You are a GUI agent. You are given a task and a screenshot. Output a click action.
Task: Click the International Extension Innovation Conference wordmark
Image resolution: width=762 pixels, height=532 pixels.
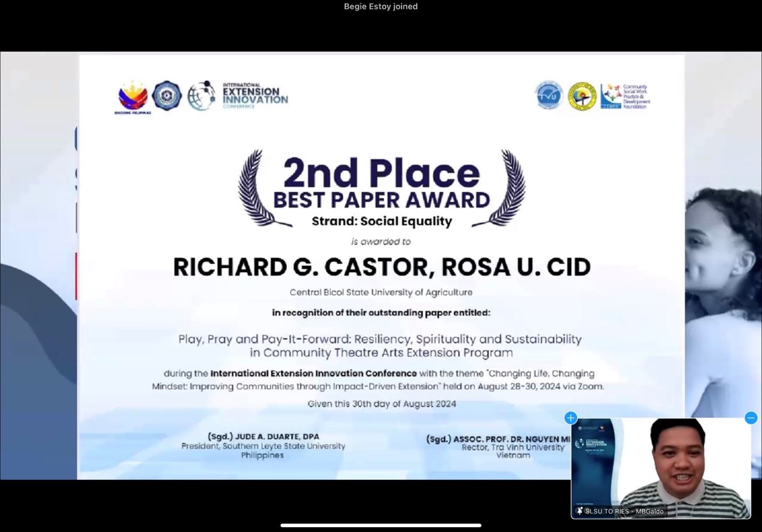[x=255, y=96]
